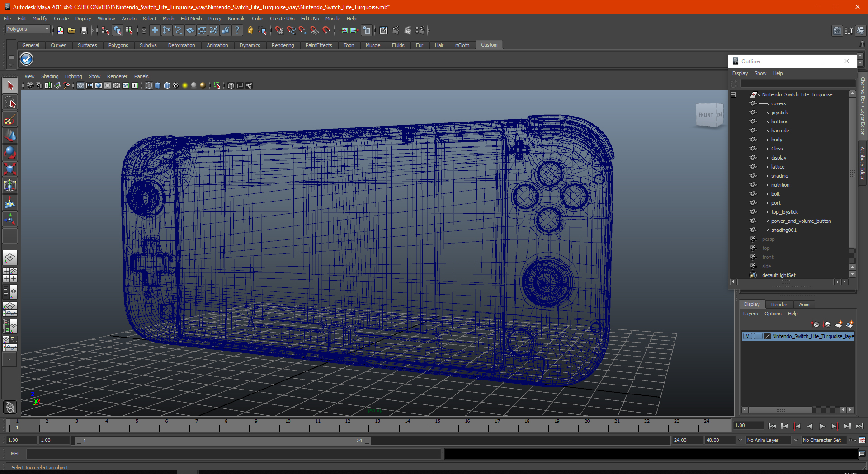
Task: Activate the Move tool
Action: pyautogui.click(x=10, y=136)
